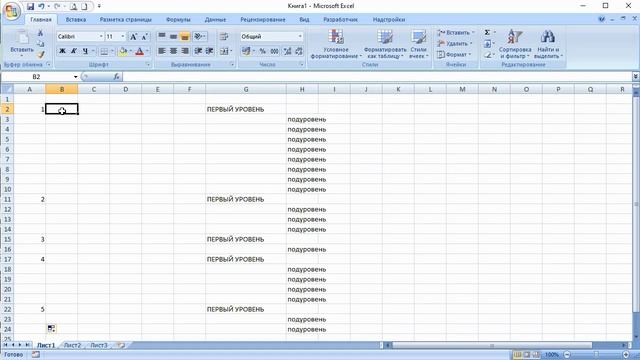Click the fx insert function button

116,77
